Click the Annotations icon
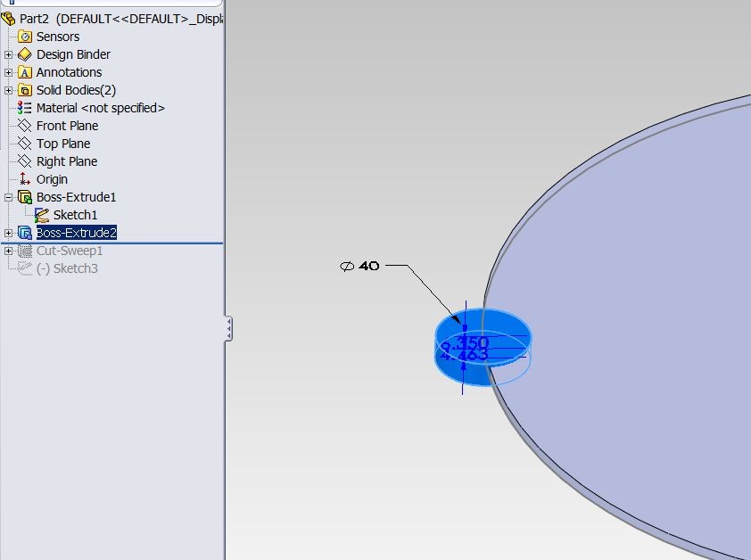 tap(24, 72)
